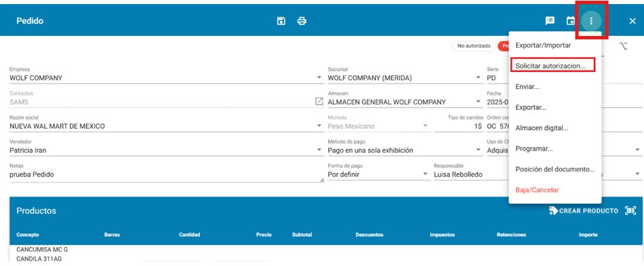Open the Sucursal WOLF COMPANY (MERIDA) dropdown
This screenshot has width=644, height=266.
click(478, 78)
